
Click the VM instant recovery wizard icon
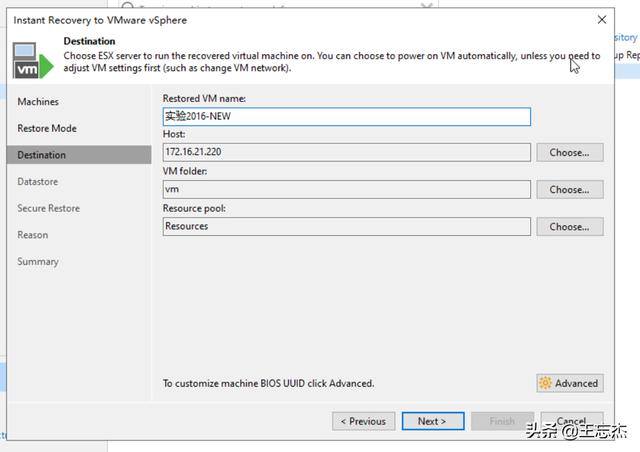[x=33, y=60]
